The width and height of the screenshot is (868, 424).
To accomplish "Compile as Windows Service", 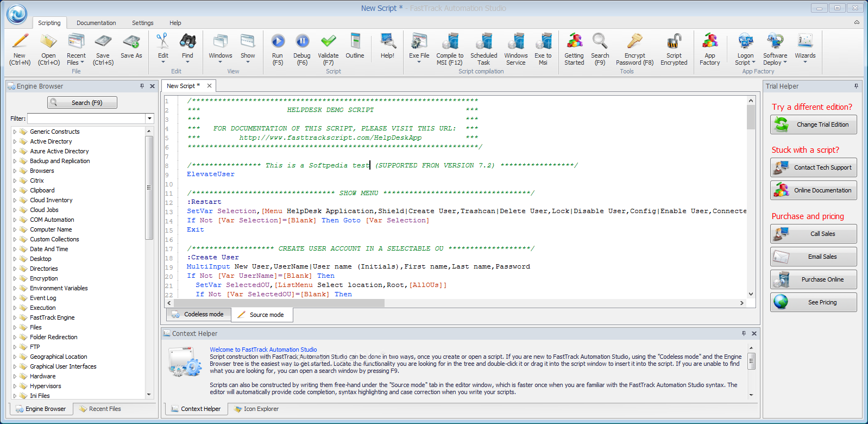I will click(x=516, y=49).
